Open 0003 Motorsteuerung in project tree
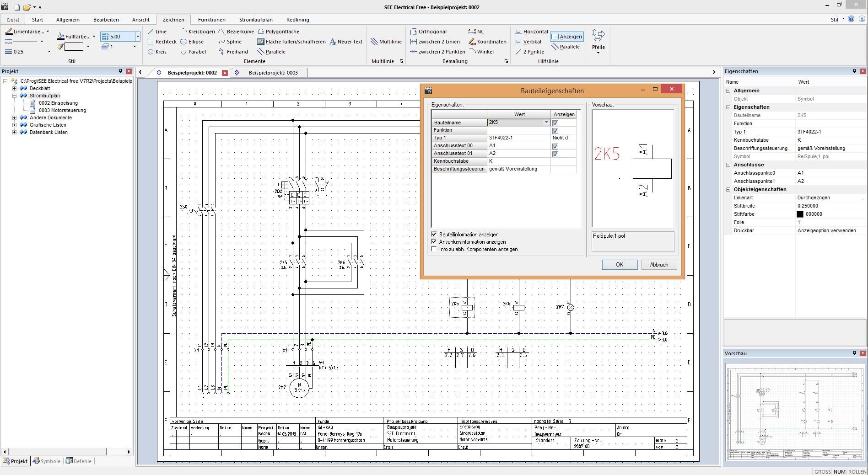Screen dimensions: 868x475 pyautogui.click(x=62, y=110)
